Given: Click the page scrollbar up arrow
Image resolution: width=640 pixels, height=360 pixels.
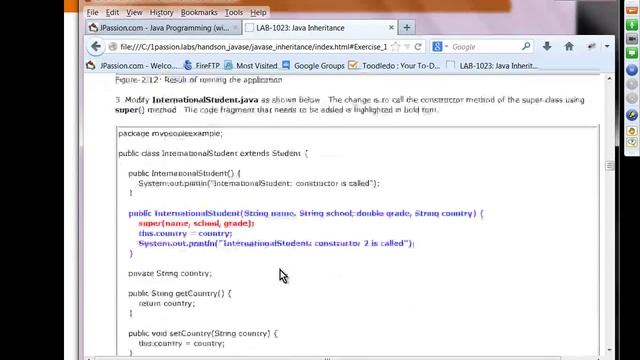Looking at the screenshot, I should click(609, 78).
